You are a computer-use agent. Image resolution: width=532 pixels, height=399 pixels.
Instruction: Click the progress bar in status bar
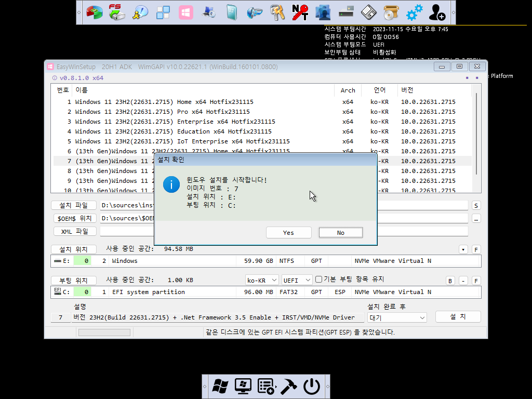pyautogui.click(x=104, y=332)
